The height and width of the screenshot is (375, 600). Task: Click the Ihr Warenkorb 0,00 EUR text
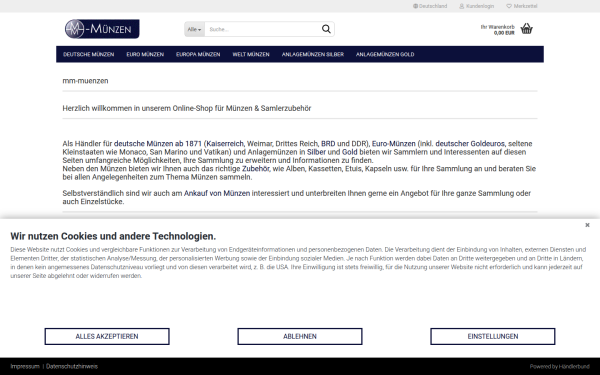click(x=497, y=30)
